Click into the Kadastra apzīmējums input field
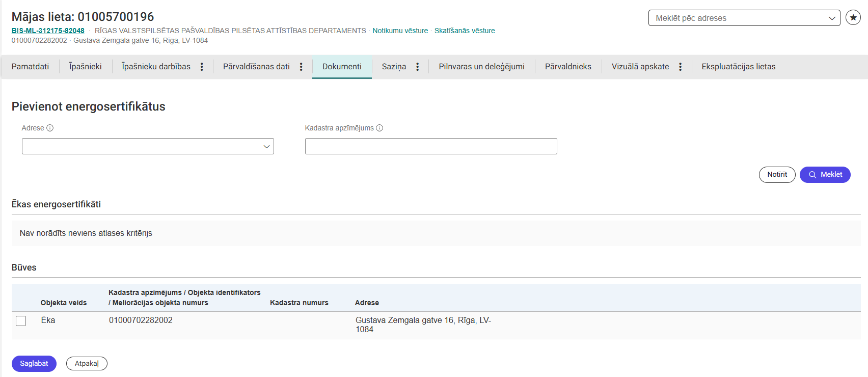 pos(430,146)
